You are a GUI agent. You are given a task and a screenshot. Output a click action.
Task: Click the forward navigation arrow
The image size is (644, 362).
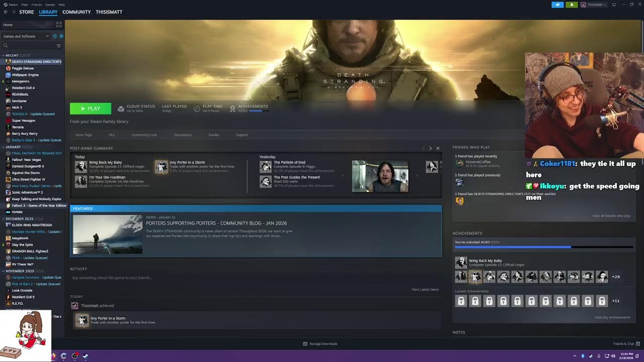[x=15, y=12]
